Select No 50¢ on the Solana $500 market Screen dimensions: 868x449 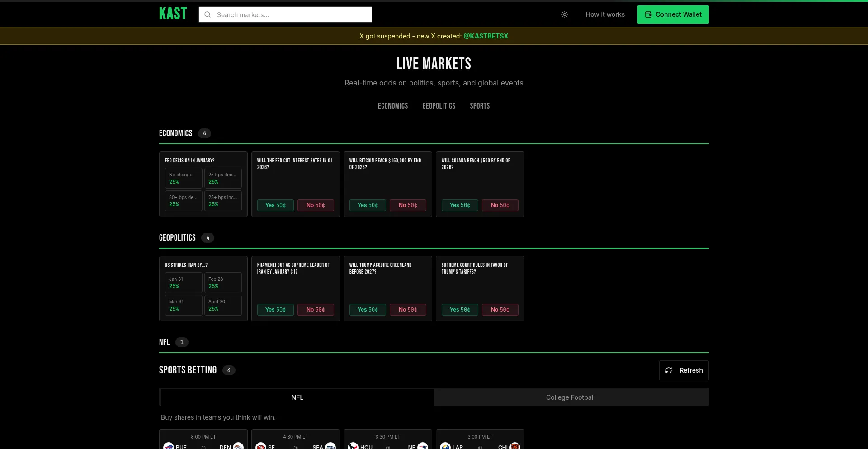[x=500, y=205]
